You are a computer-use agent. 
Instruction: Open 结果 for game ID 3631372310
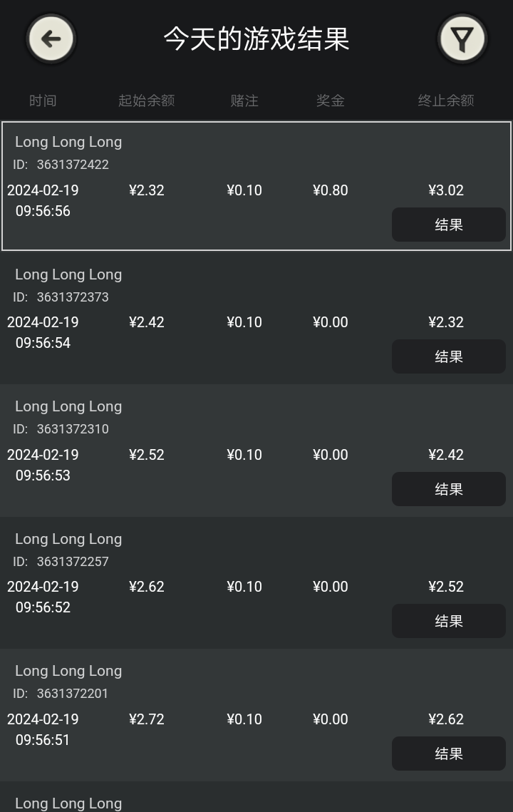click(448, 489)
